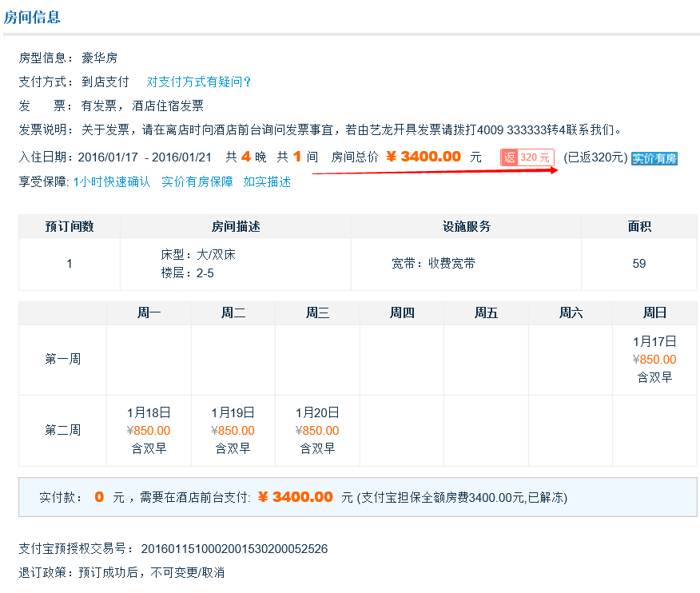Click the 设施服务 column header

coord(466,226)
